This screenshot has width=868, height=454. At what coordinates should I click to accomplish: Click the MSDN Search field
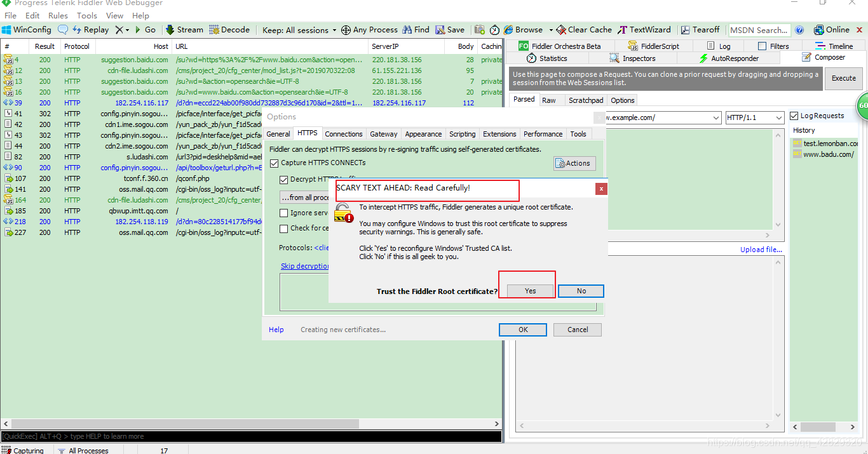point(759,30)
